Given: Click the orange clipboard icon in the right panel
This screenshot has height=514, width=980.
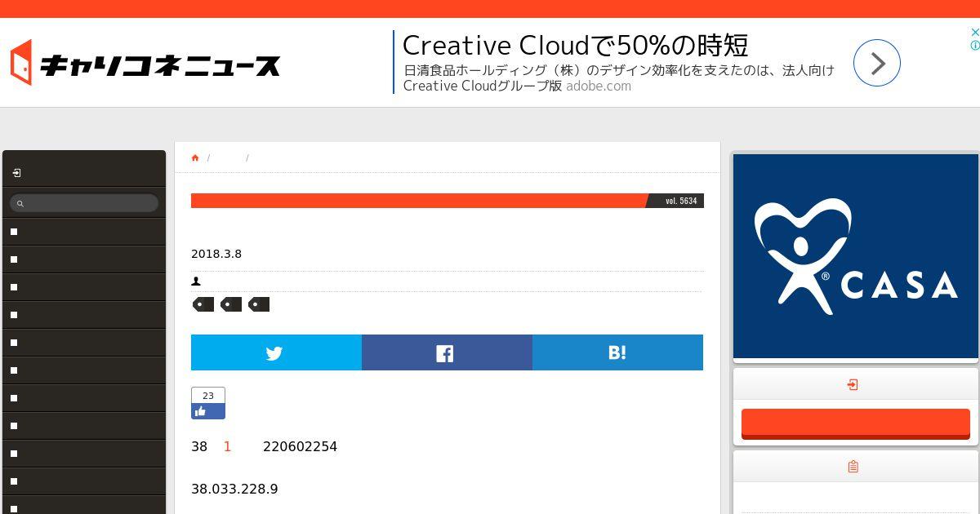Looking at the screenshot, I should pos(853,467).
